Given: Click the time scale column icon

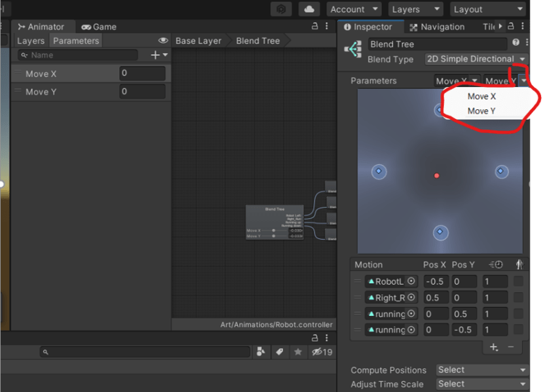Looking at the screenshot, I should pos(496,265).
